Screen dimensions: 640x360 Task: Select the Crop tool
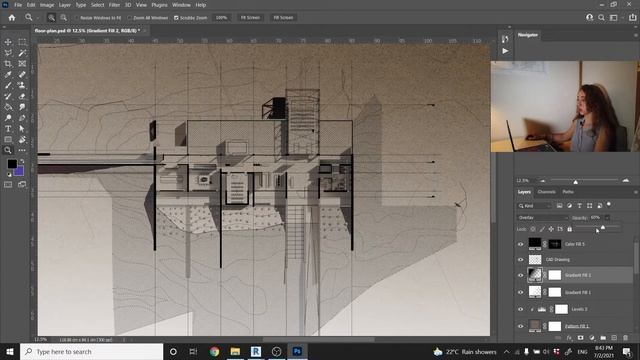[8, 64]
